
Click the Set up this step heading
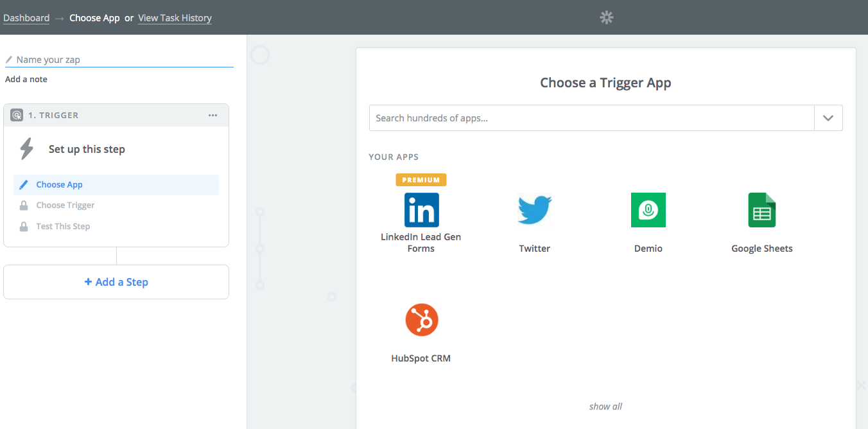tap(87, 149)
